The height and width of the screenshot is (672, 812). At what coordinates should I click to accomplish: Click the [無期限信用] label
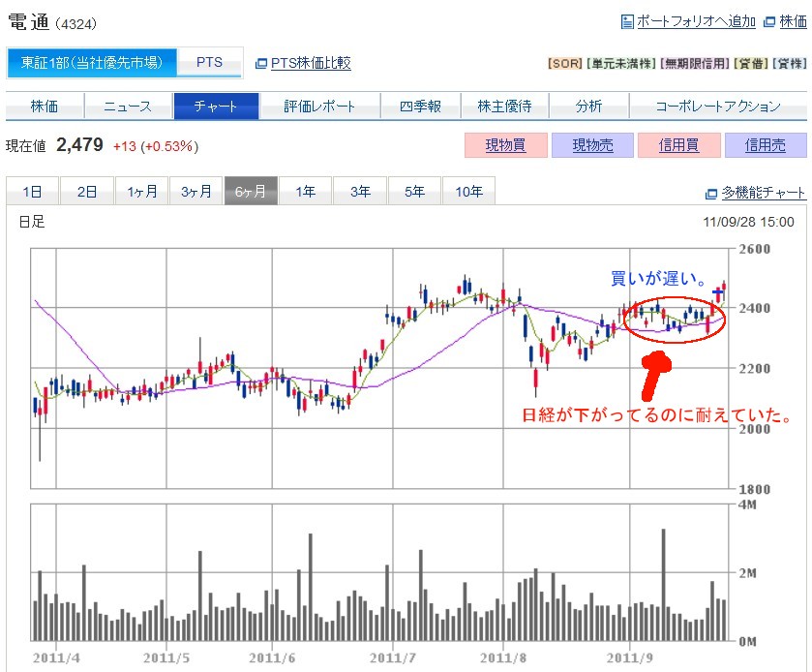coord(695,64)
